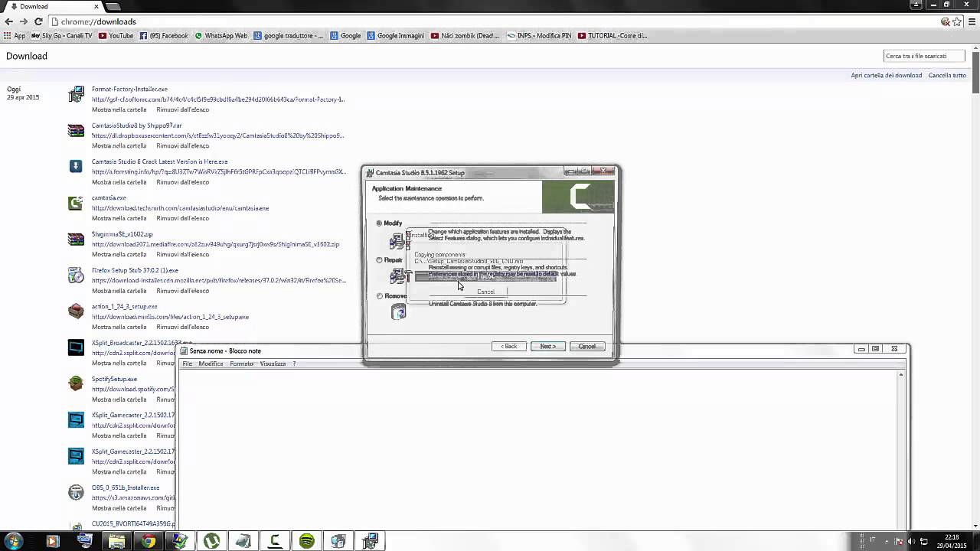
Task: Open INPS - Modifica PIN bookmark
Action: [539, 35]
